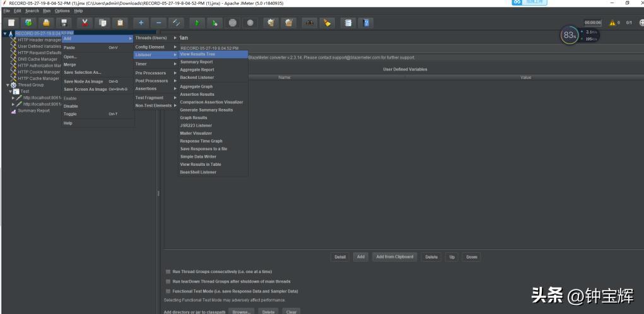This screenshot has height=314, width=644.
Task: Click the Value column header
Action: (525, 78)
